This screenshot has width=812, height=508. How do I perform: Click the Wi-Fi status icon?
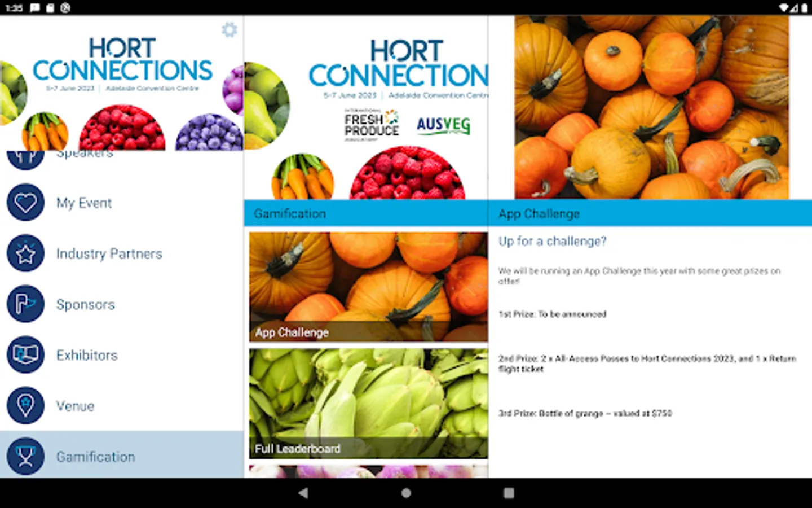(x=784, y=8)
